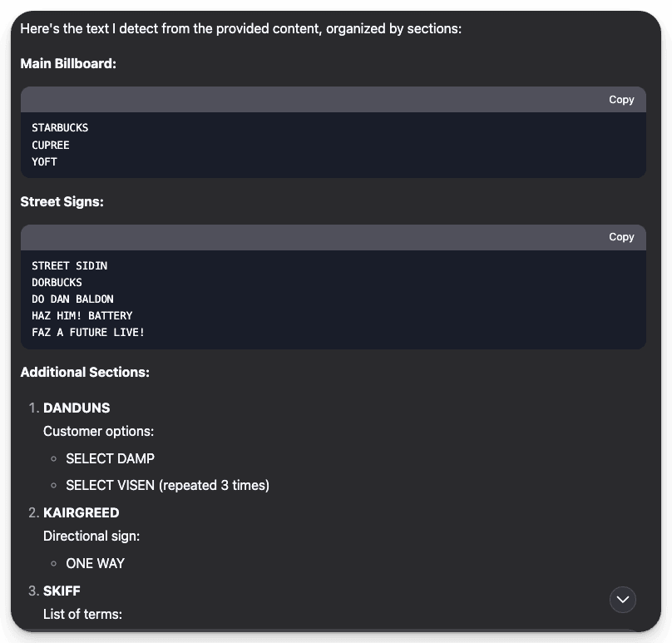Select the CUPREE text in Main Billboard block
Image resolution: width=672 pixels, height=643 pixels.
pos(50,145)
